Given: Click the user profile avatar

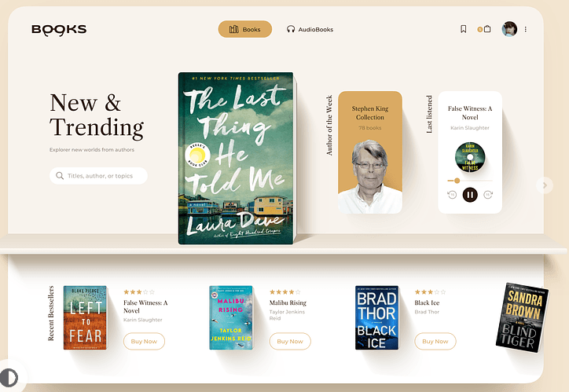Looking at the screenshot, I should click(509, 29).
